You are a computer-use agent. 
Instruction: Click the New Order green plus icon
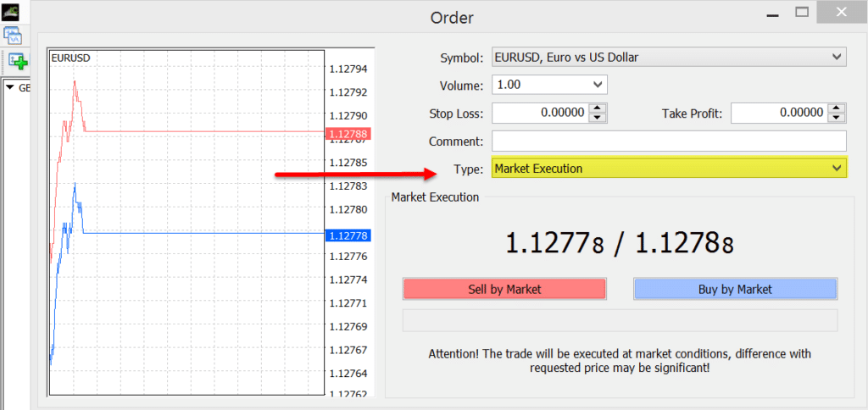click(17, 61)
